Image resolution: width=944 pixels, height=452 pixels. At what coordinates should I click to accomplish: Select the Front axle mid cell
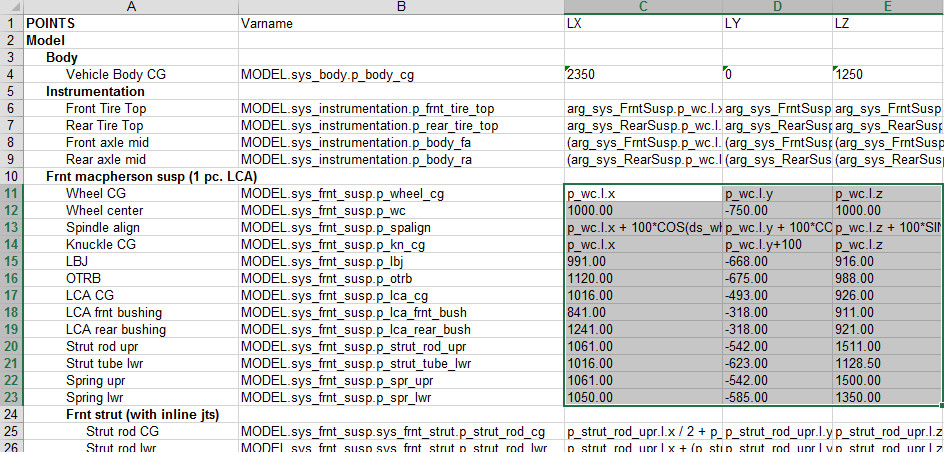coord(131,143)
